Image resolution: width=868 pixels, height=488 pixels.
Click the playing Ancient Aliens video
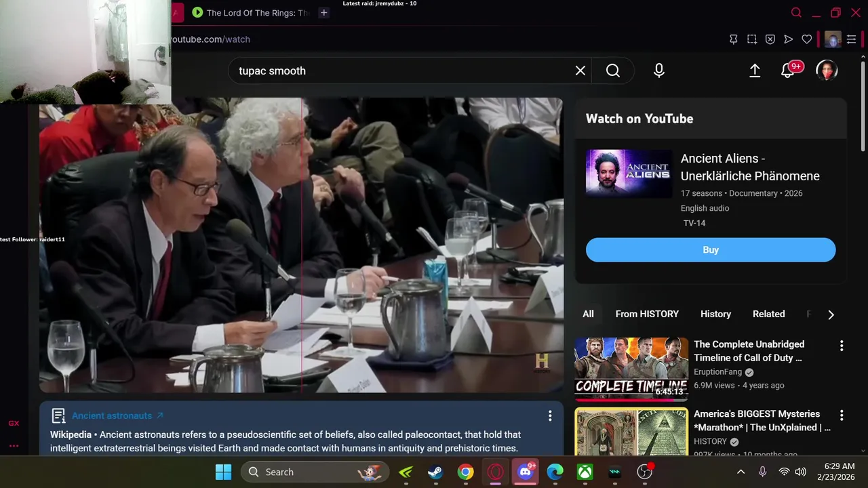coord(301,245)
